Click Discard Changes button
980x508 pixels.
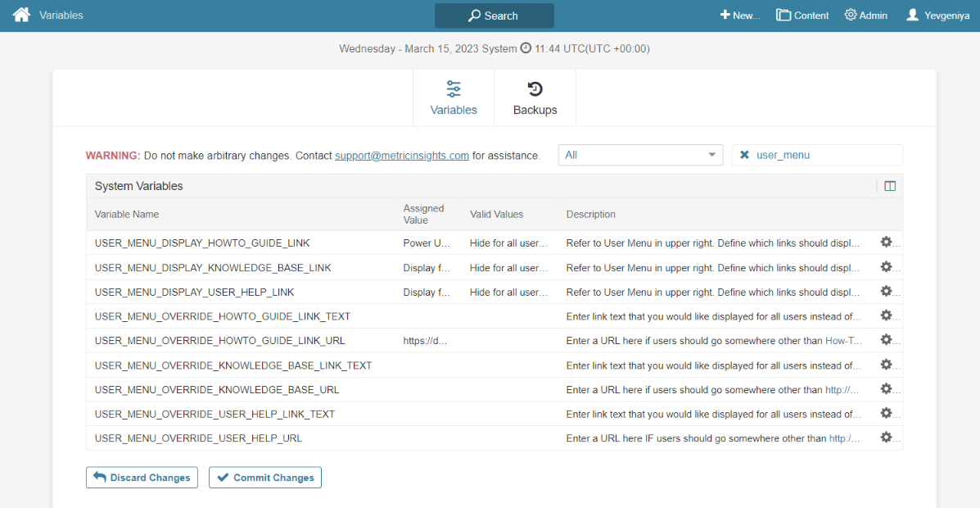(142, 478)
